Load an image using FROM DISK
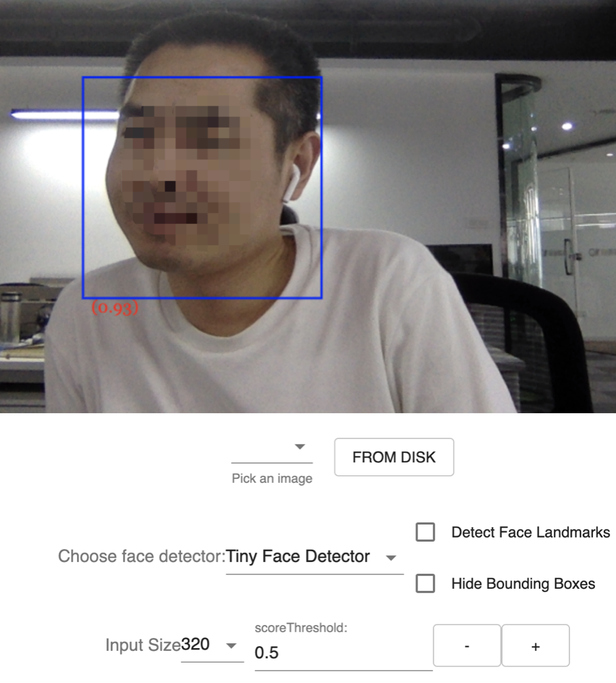 (x=393, y=457)
